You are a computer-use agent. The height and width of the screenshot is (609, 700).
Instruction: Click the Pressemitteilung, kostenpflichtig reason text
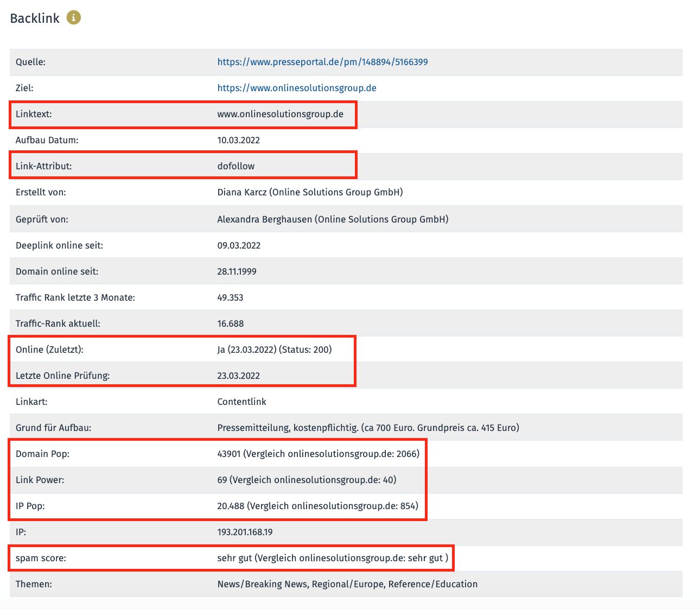[x=368, y=428]
